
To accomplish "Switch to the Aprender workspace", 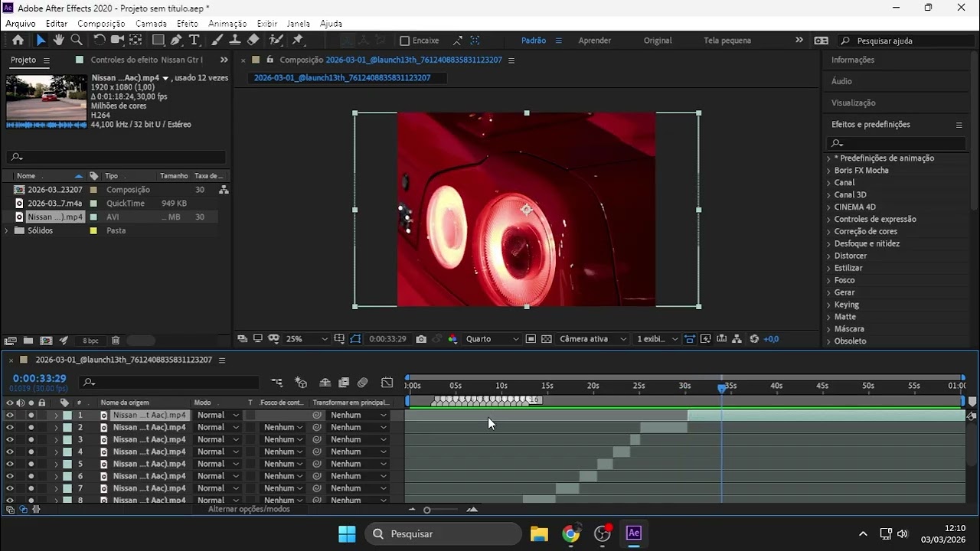I will click(x=595, y=41).
